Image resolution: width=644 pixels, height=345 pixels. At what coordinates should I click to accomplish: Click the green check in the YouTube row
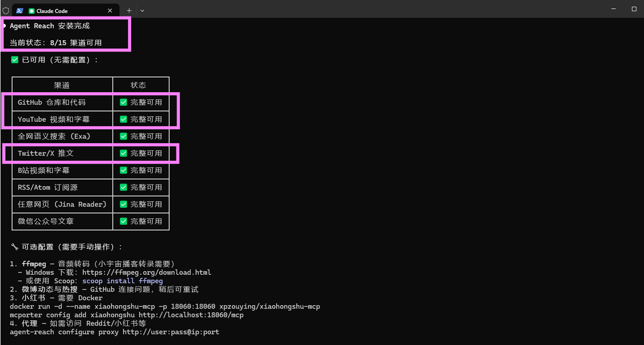[123, 119]
